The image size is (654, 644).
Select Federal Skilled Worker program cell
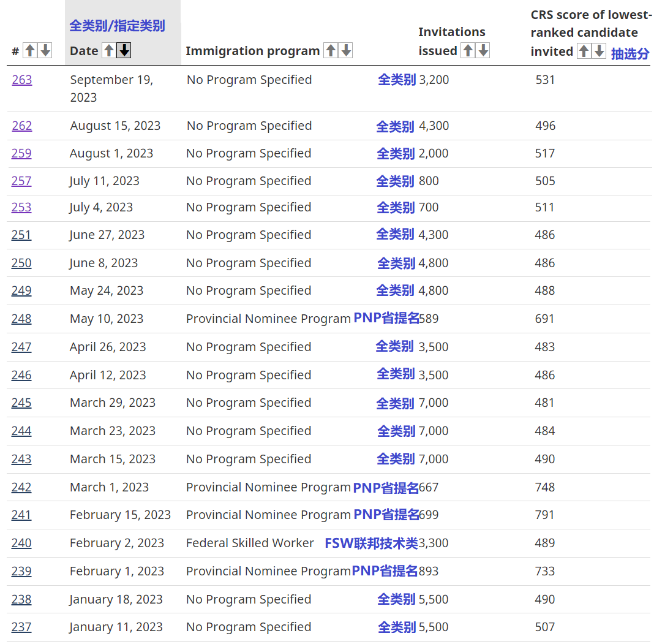tap(250, 543)
